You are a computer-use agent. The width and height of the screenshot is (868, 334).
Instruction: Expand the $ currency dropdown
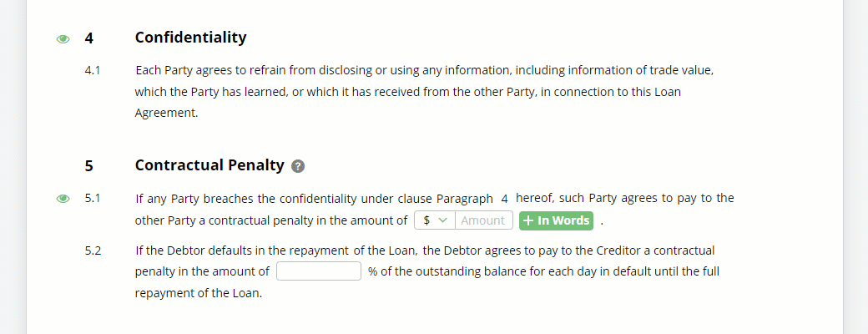click(435, 220)
